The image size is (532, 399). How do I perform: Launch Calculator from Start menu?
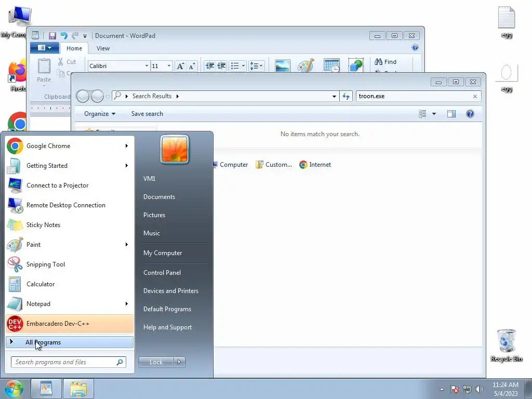point(70,284)
